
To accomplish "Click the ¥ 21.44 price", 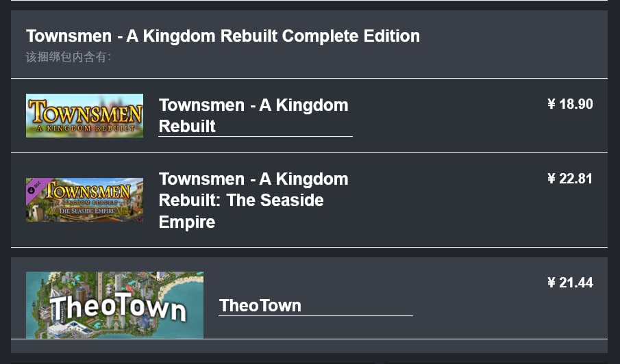I will coord(570,283).
